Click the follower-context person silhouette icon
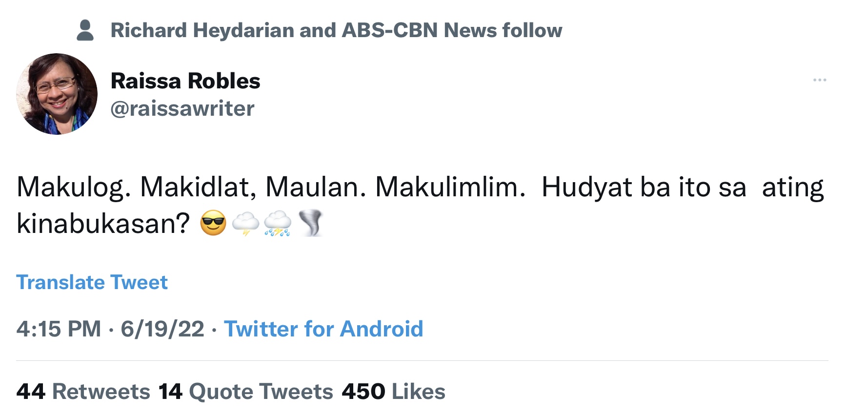The width and height of the screenshot is (868, 418). (85, 29)
